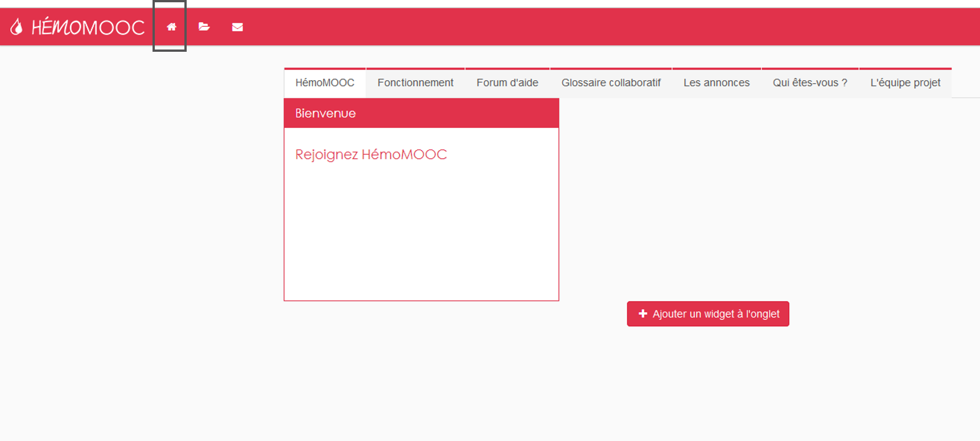Open the Les annonces tab
Image resolution: width=980 pixels, height=441 pixels.
[717, 83]
